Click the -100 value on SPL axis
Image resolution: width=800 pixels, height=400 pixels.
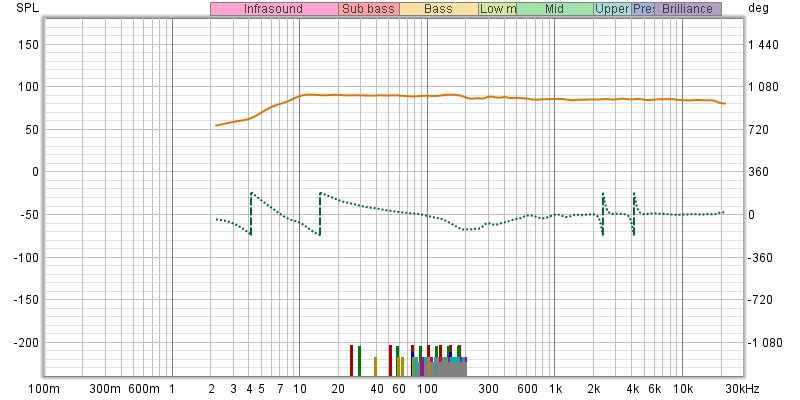26,257
